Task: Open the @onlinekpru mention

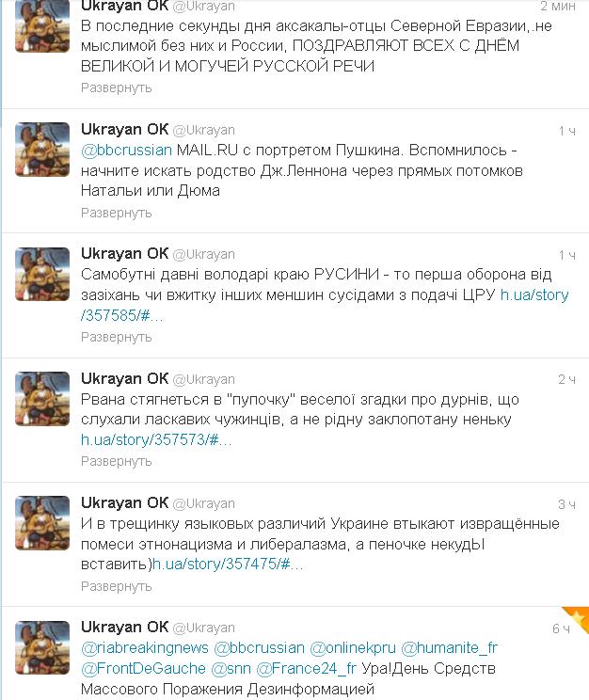Action: [x=353, y=647]
